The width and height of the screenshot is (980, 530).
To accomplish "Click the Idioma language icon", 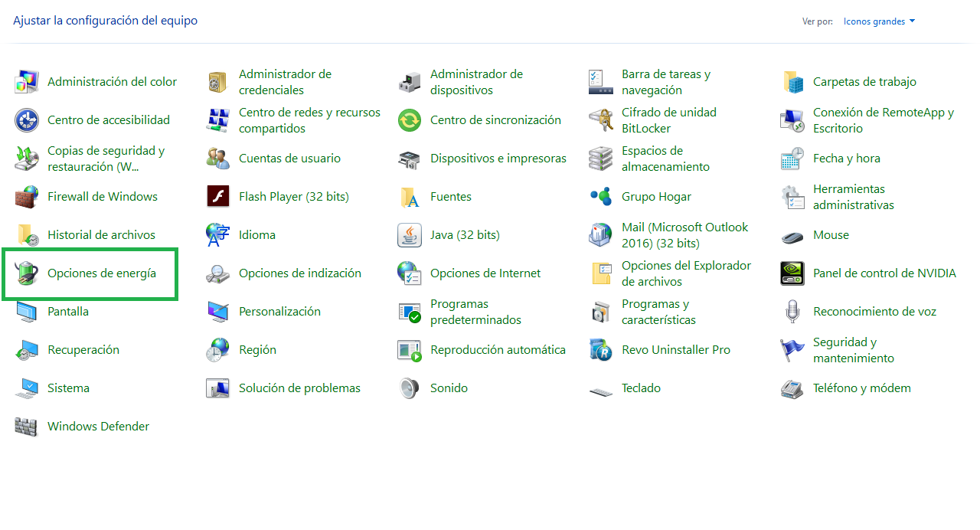I will pos(218,235).
